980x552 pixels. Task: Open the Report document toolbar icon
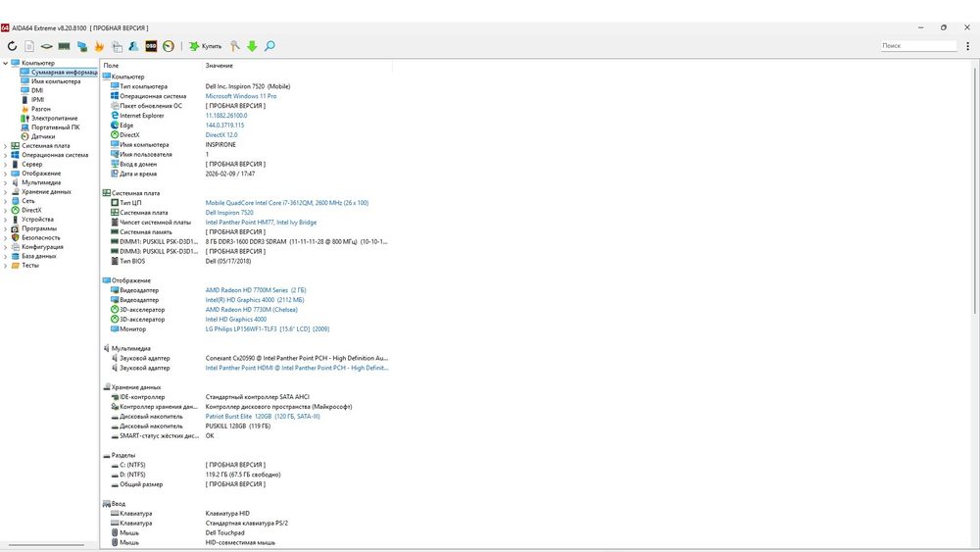point(29,46)
